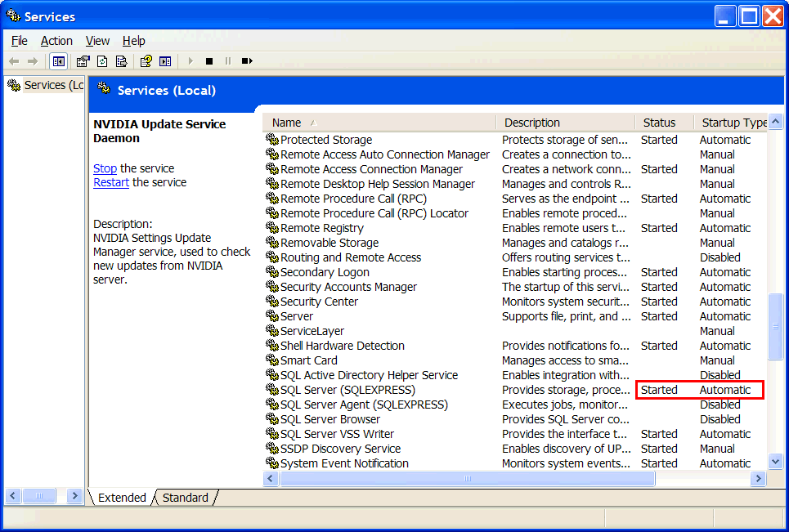Select SQL Server (SQLEXPRESS) service name

347,390
